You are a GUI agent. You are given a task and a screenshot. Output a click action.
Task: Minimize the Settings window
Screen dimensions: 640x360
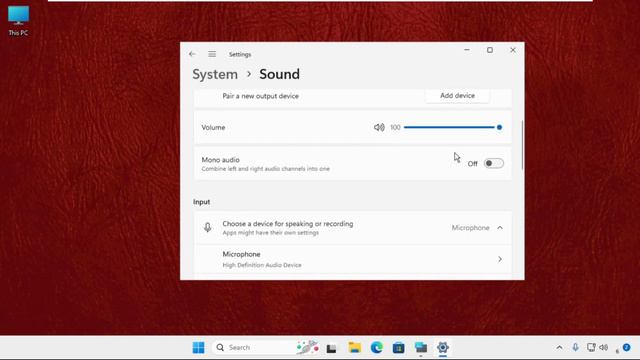click(467, 50)
